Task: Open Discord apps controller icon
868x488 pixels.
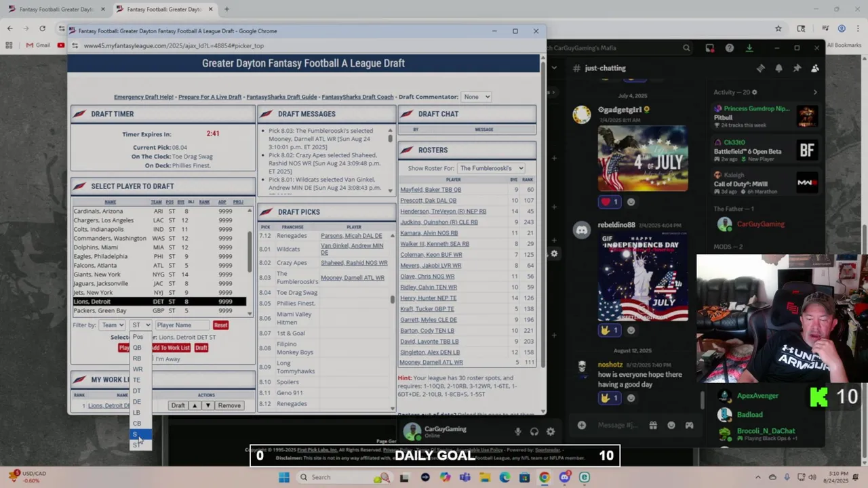Action: (689, 425)
